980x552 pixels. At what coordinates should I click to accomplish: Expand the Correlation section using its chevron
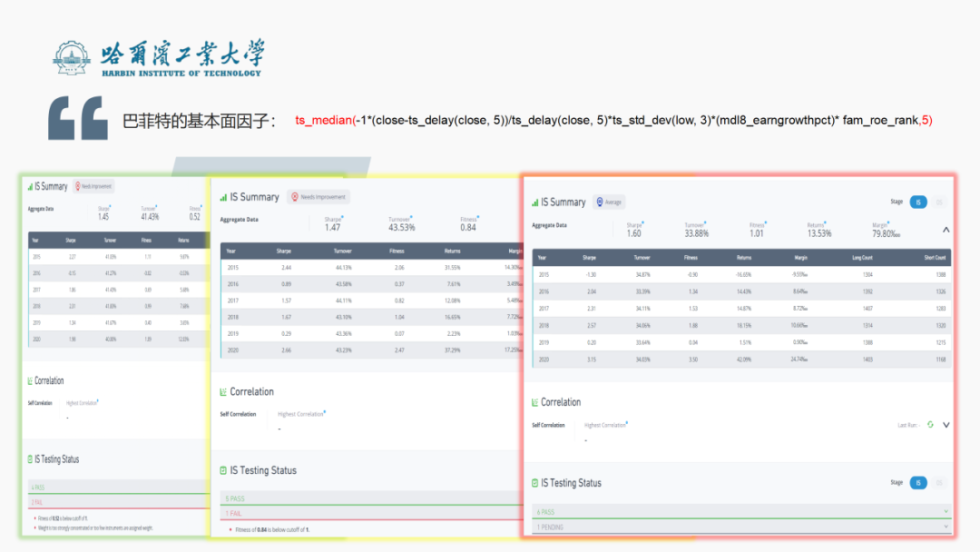946,424
